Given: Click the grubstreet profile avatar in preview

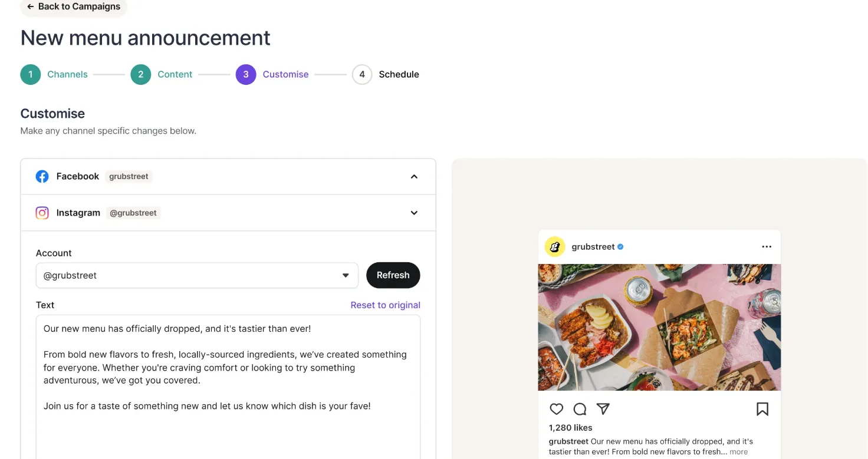Looking at the screenshot, I should [554, 247].
